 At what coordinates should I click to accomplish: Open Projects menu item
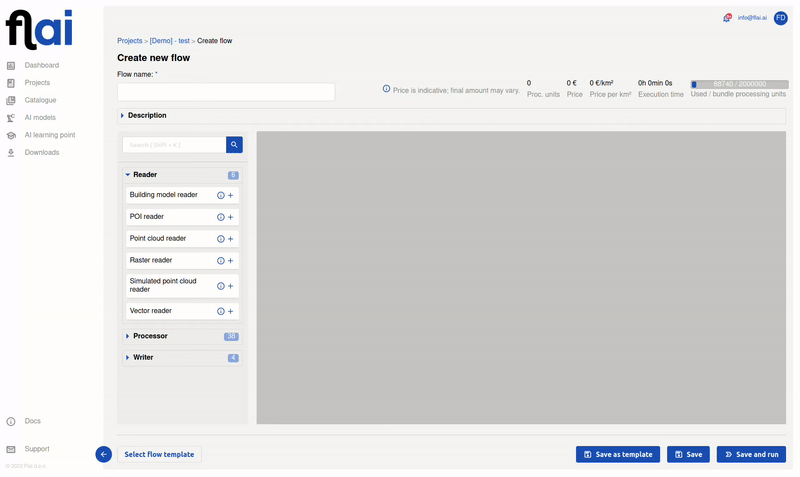coord(37,83)
